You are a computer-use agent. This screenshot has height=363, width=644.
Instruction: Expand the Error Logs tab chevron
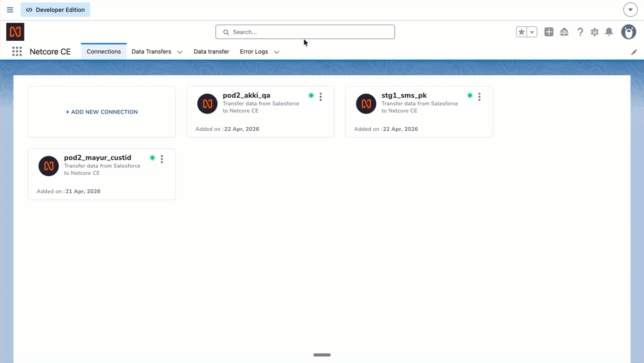pos(277,52)
